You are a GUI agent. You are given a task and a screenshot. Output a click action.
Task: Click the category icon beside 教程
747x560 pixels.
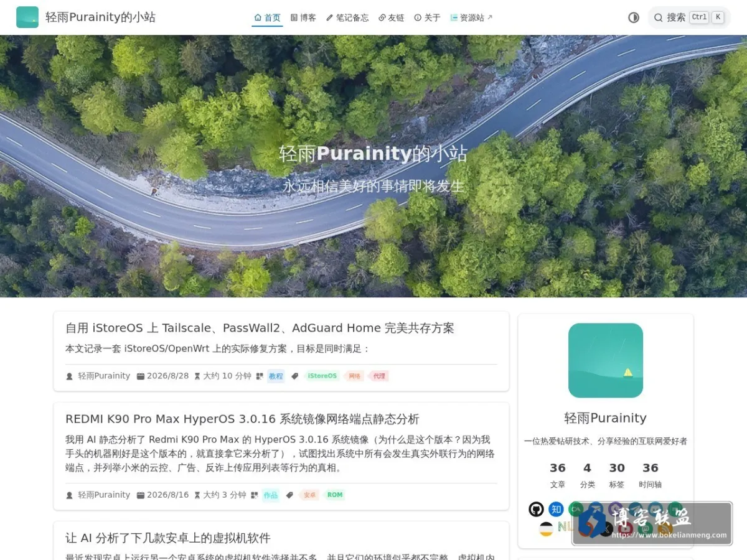[x=260, y=376]
